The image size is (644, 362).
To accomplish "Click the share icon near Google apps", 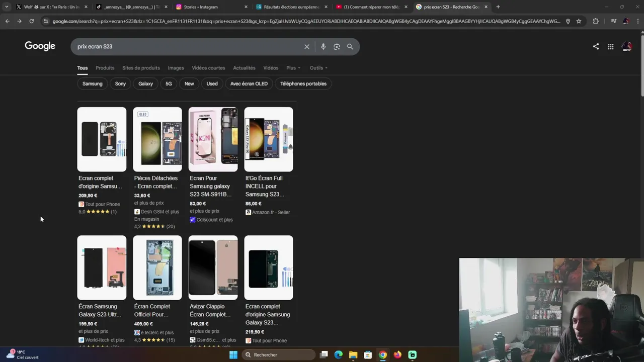I will [596, 46].
